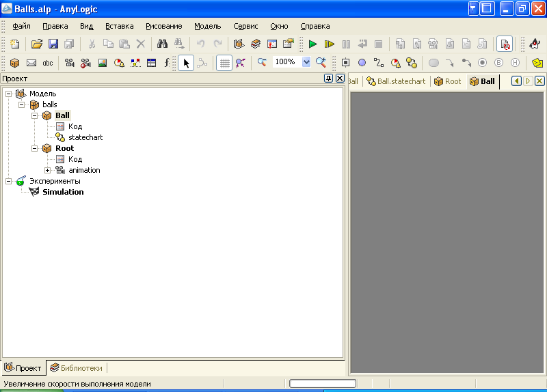
Task: Click the status bar progress field
Action: [x=323, y=384]
